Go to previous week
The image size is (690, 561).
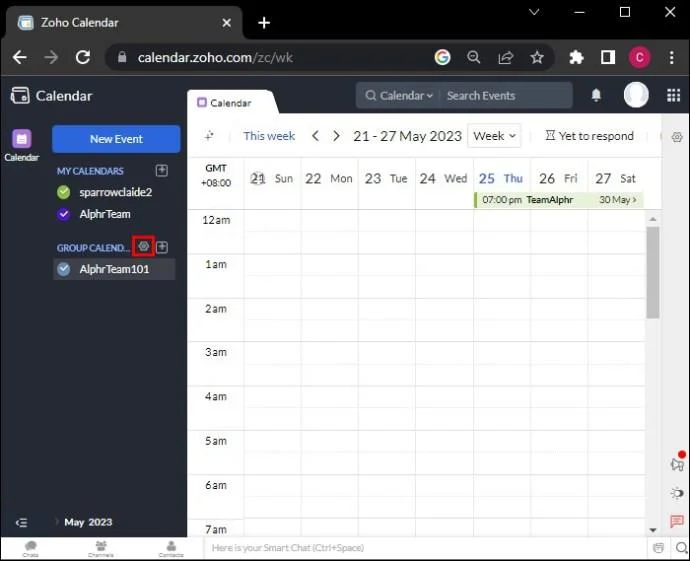pos(315,136)
